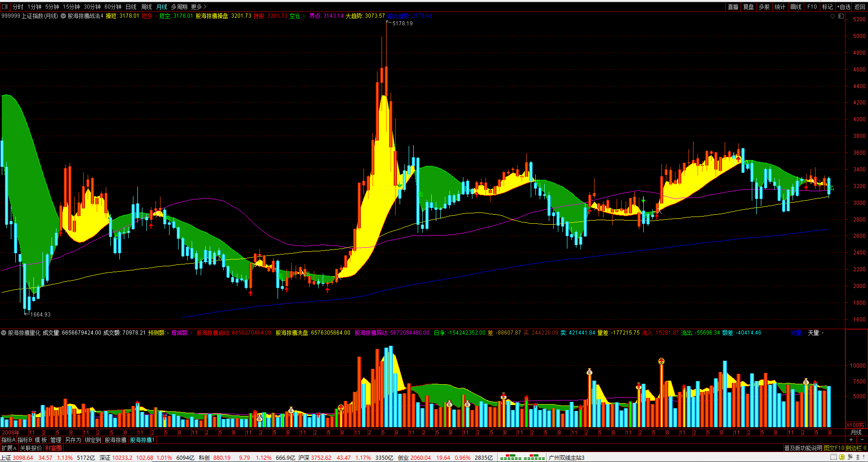Open the 多周期 multi-period view
This screenshot has height=462, width=868.
[179, 7]
